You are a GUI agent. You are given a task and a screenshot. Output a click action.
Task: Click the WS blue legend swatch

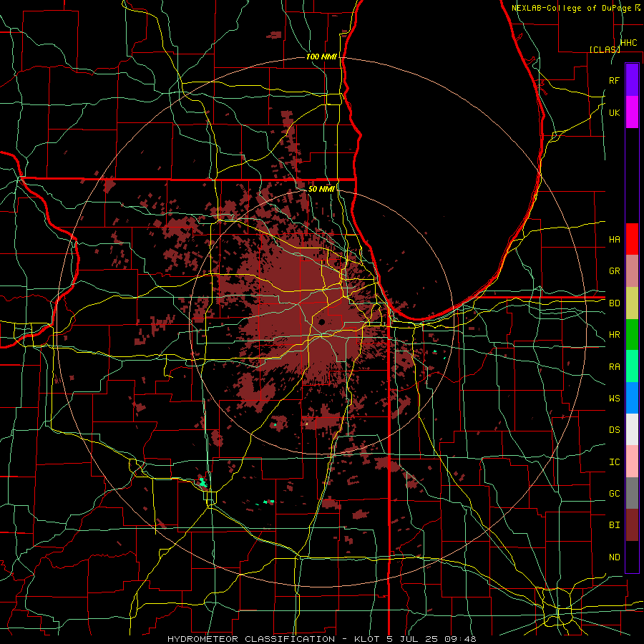coord(632,398)
